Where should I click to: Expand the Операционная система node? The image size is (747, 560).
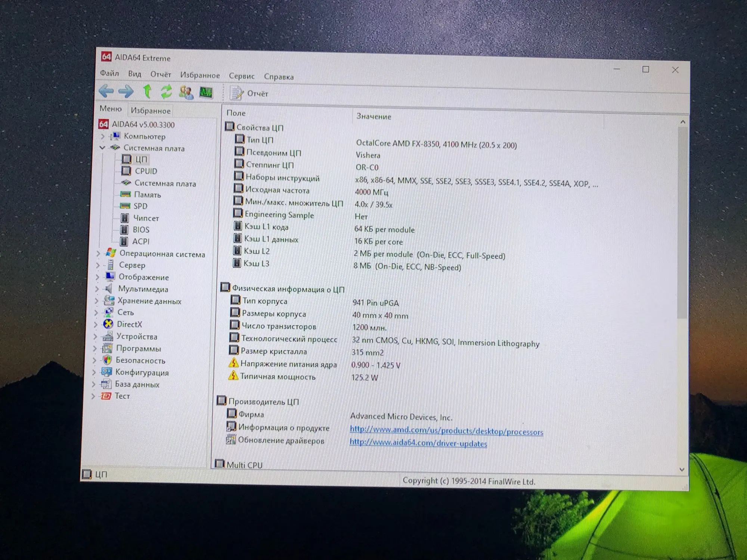coord(98,253)
